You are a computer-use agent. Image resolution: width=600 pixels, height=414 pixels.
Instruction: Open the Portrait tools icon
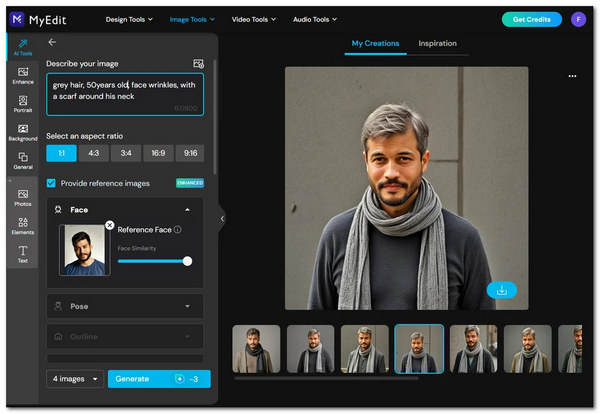[x=22, y=105]
